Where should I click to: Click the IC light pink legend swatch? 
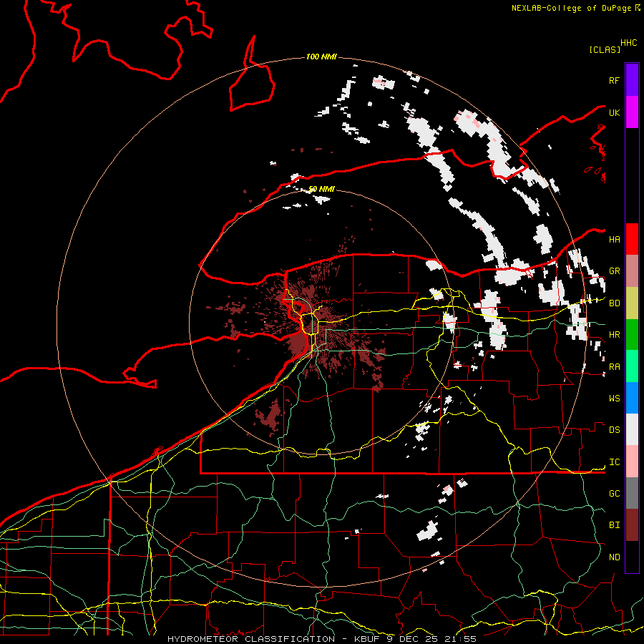tap(632, 462)
